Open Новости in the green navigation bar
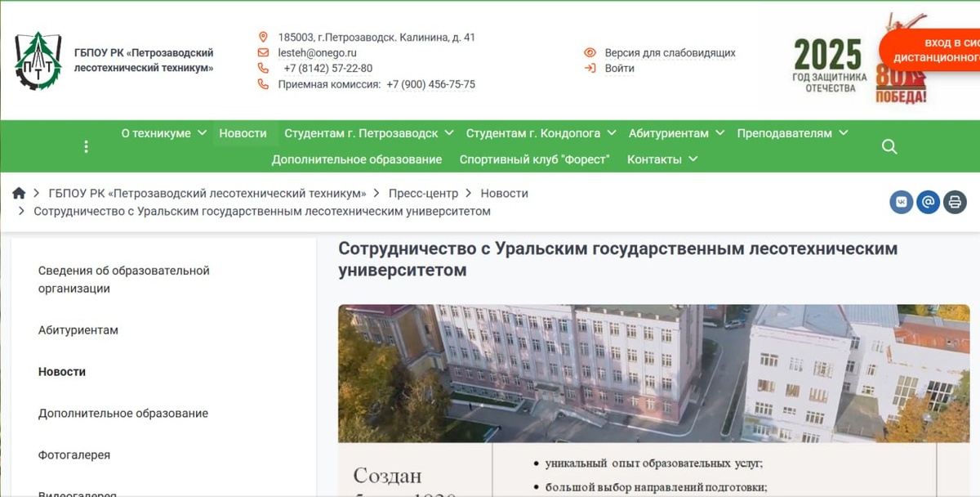The width and height of the screenshot is (980, 497). tap(243, 132)
